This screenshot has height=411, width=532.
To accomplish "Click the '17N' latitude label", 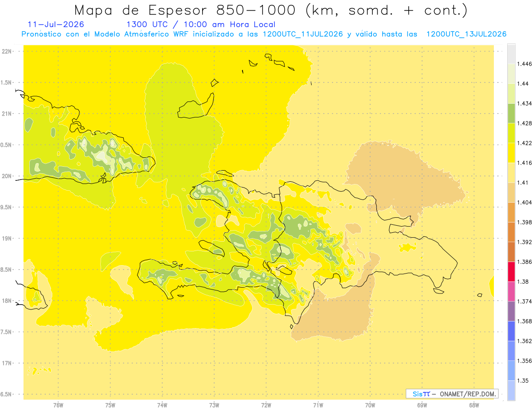I will click(7, 363).
